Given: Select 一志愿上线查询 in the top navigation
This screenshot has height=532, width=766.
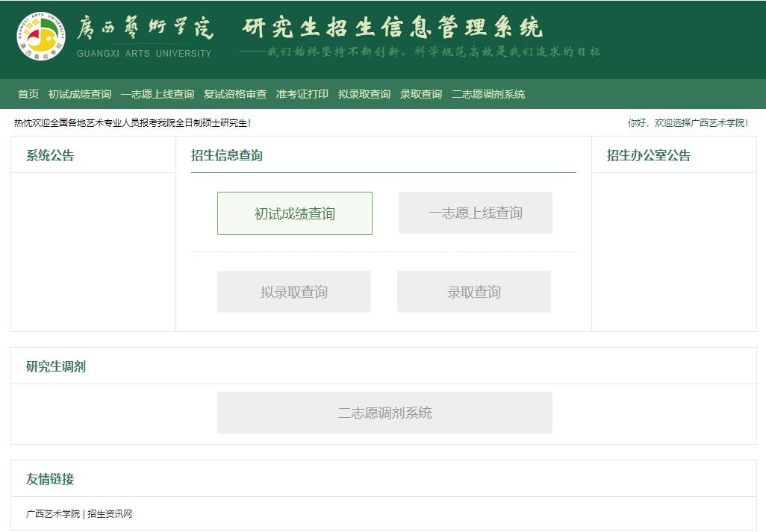Looking at the screenshot, I should (x=158, y=94).
